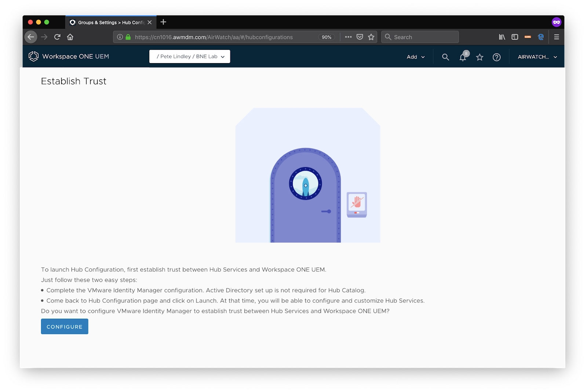Click the orange SAML extension icon
The image size is (587, 392).
pos(528,37)
